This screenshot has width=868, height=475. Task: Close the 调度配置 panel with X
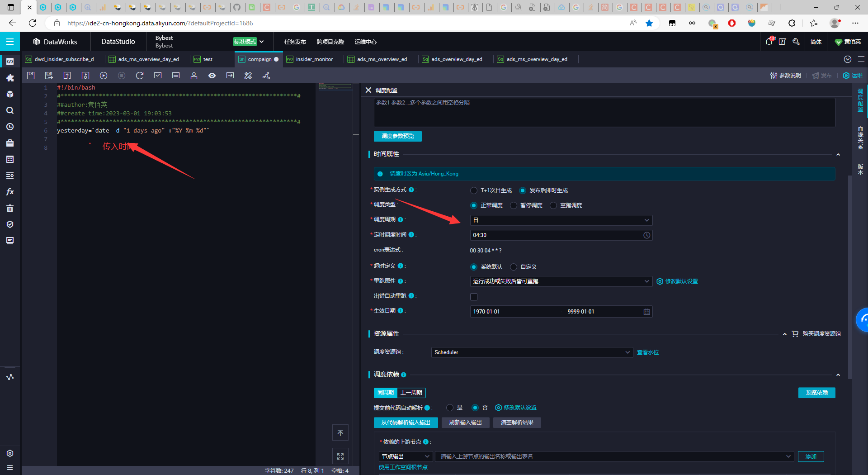[368, 90]
